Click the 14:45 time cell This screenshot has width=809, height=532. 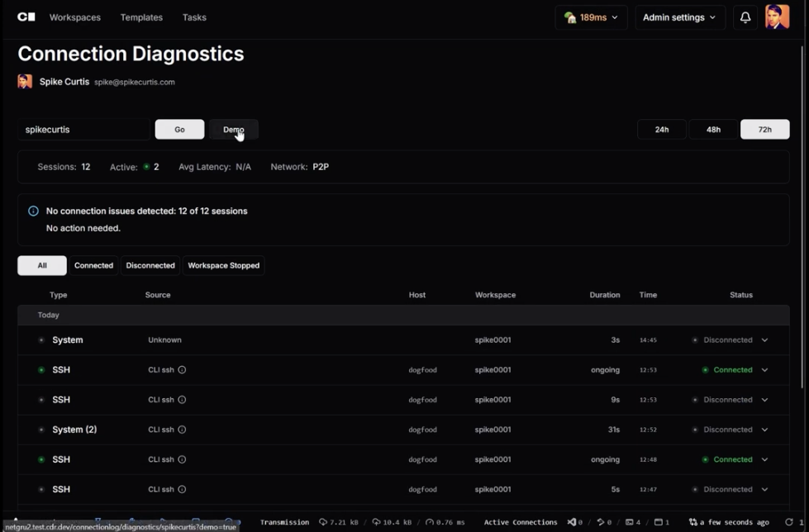click(648, 340)
